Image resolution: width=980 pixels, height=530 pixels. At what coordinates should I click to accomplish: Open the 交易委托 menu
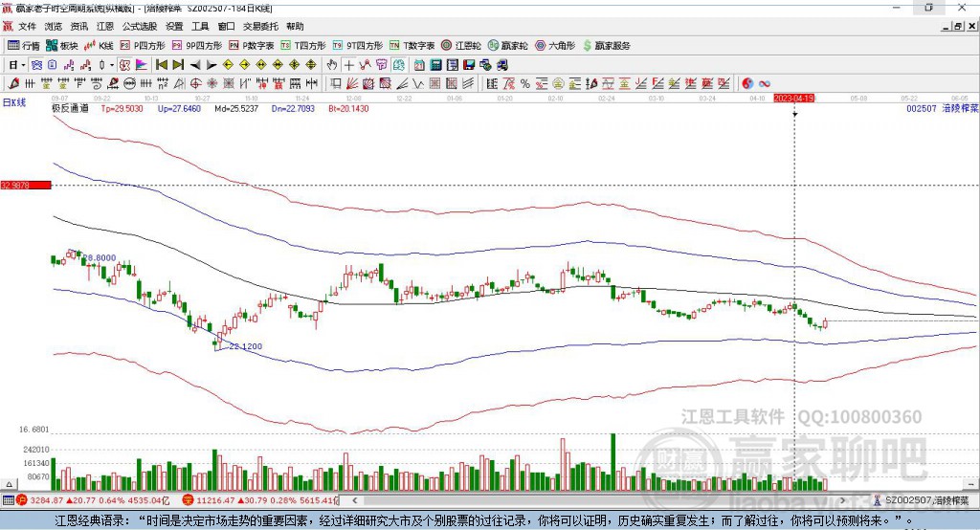click(260, 26)
